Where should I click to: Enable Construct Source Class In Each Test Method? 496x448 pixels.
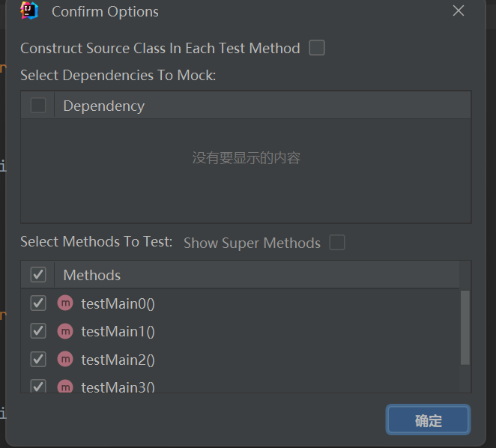pos(317,48)
